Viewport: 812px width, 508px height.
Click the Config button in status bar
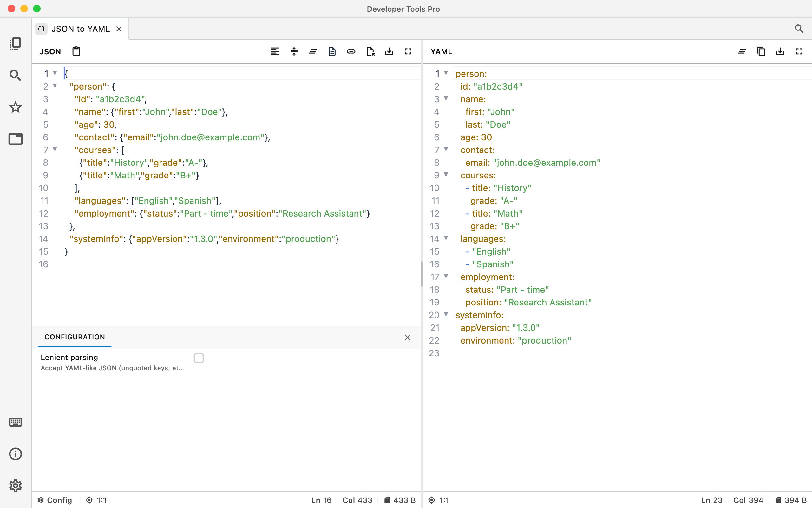[55, 500]
